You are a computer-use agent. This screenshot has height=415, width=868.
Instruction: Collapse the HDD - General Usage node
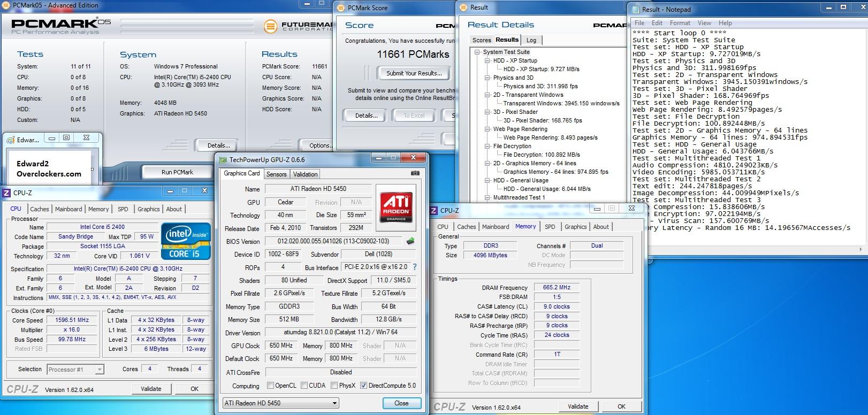487,180
